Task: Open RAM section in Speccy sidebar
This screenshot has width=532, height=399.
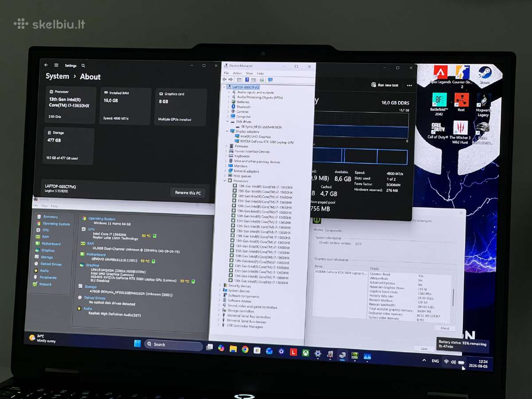Action: [x=43, y=237]
